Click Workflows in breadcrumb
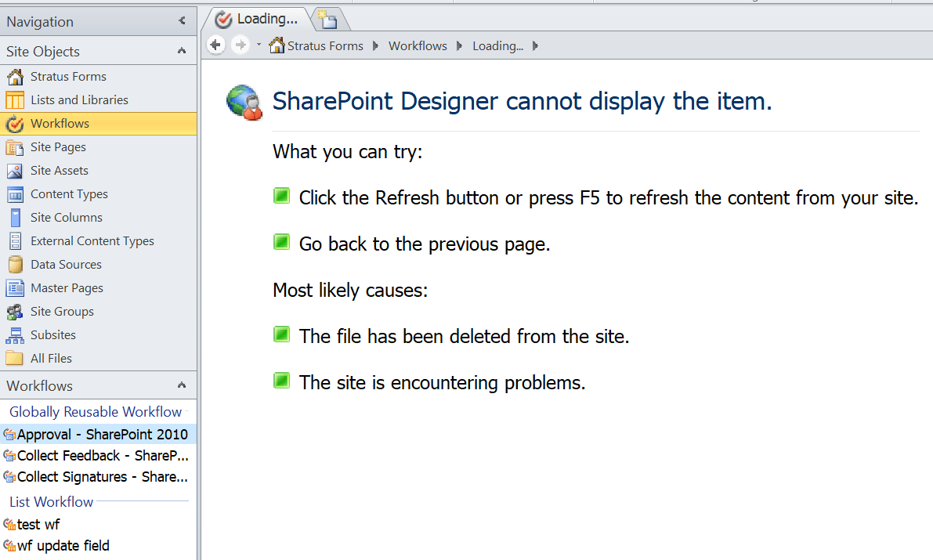Viewport: 933px width, 560px height. (x=418, y=46)
